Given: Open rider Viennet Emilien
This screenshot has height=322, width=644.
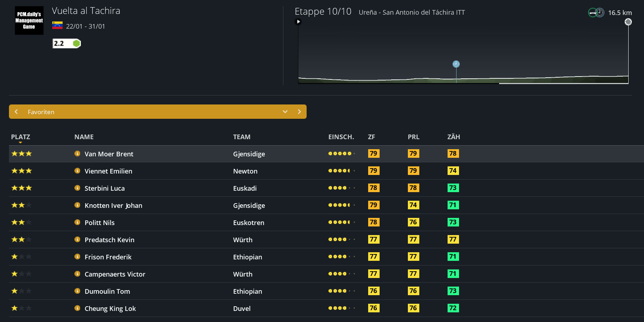Looking at the screenshot, I should click(x=108, y=171).
